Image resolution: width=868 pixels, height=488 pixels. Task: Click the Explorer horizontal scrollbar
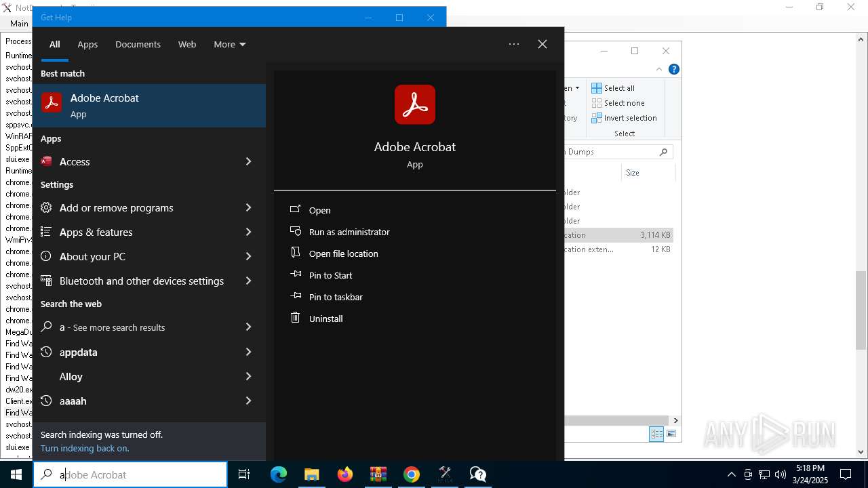coord(618,420)
